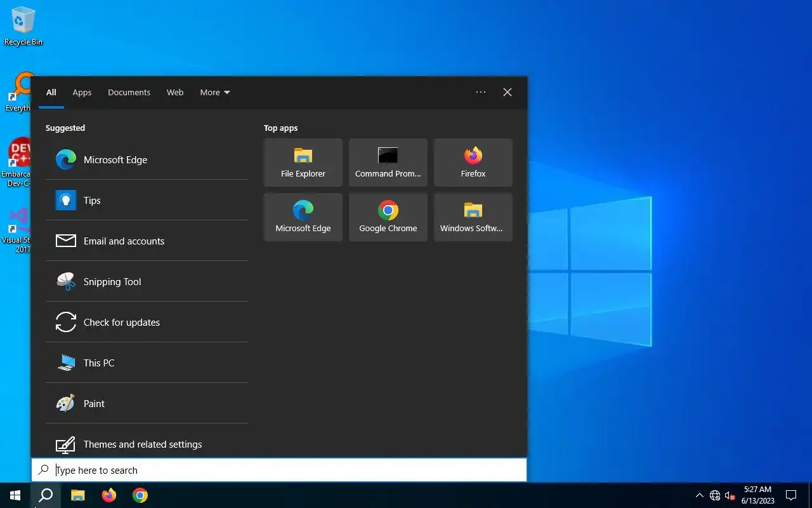812x508 pixels.
Task: Select the Everything desktop shortcut
Action: pyautogui.click(x=17, y=92)
